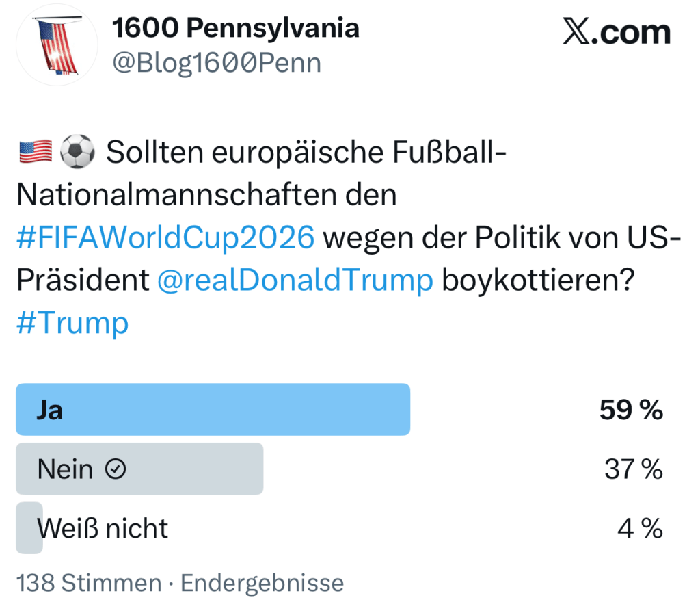Click the US flag emoji in the tweet
Screen dimensions: 700x600
tap(34, 152)
